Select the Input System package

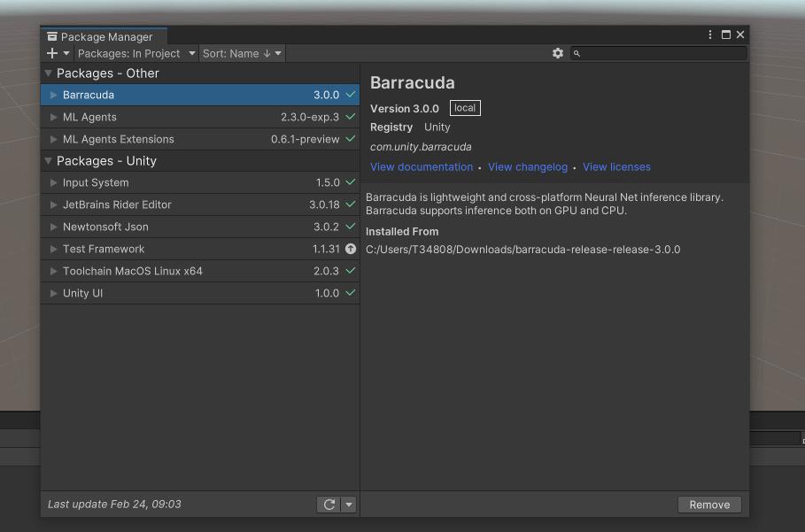click(x=200, y=182)
